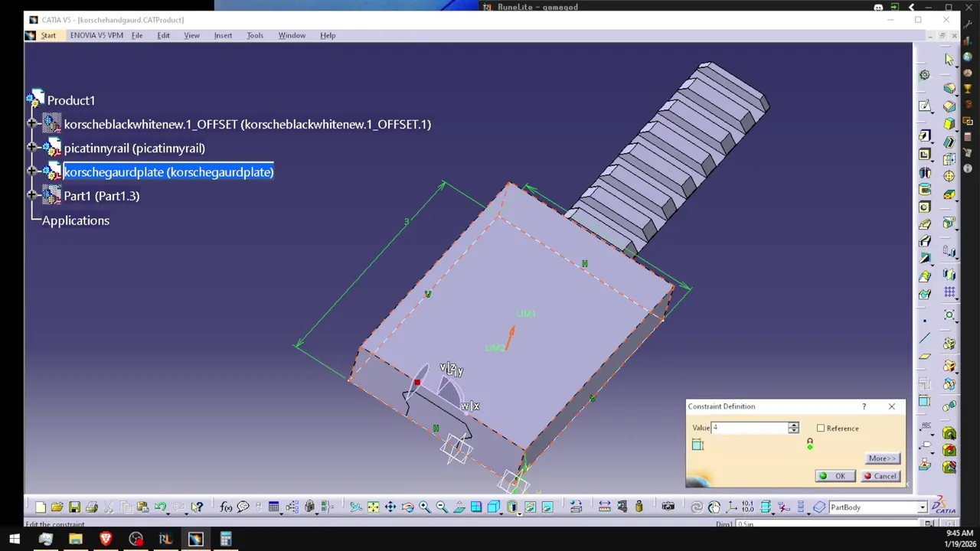This screenshot has width=980, height=551.
Task: Expand the Part1 (Part1.3) tree node
Action: click(32, 196)
